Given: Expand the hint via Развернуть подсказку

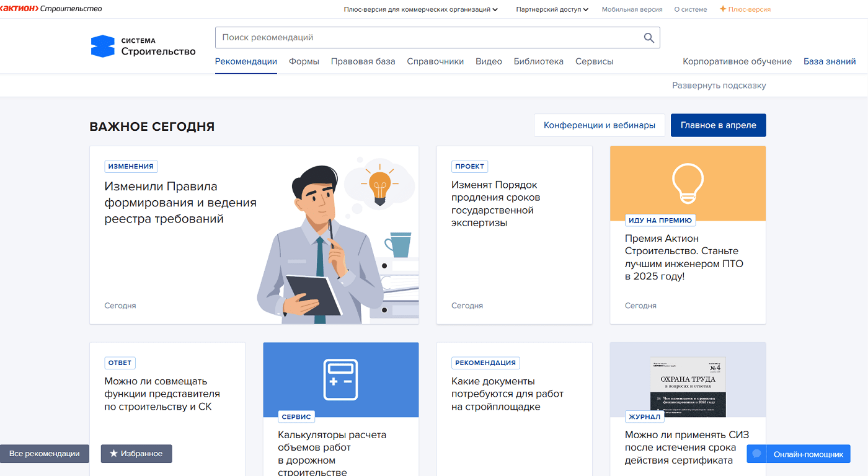Looking at the screenshot, I should [719, 85].
